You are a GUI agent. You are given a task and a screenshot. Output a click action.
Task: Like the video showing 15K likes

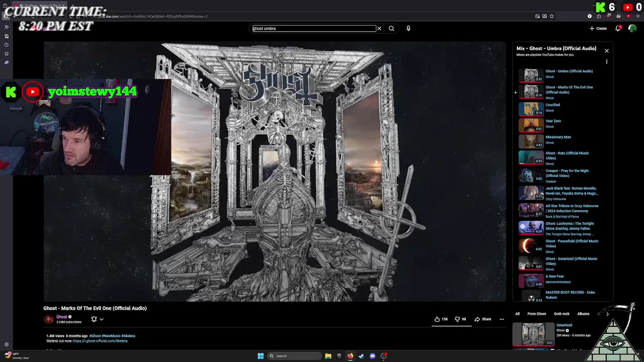point(441,319)
